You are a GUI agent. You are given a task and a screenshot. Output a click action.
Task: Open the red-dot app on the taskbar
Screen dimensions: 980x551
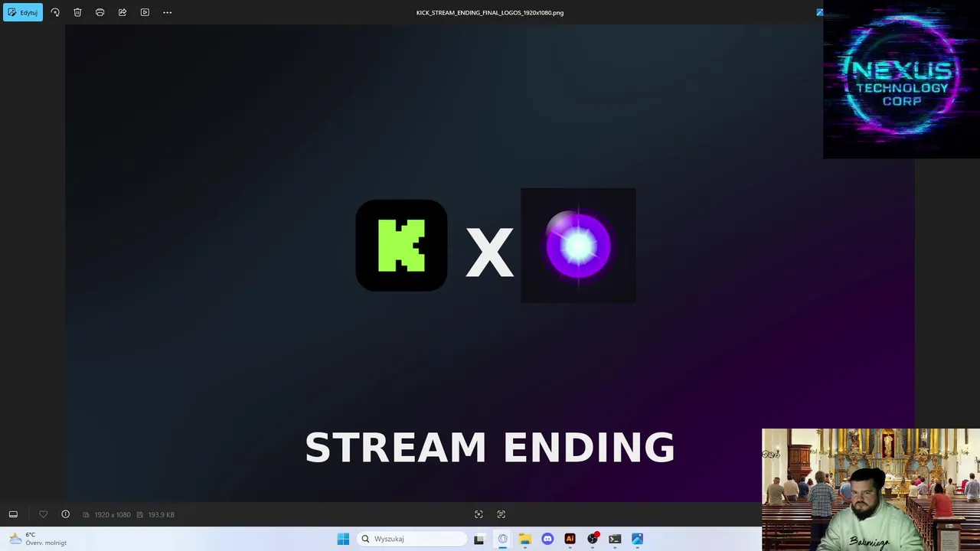point(593,539)
